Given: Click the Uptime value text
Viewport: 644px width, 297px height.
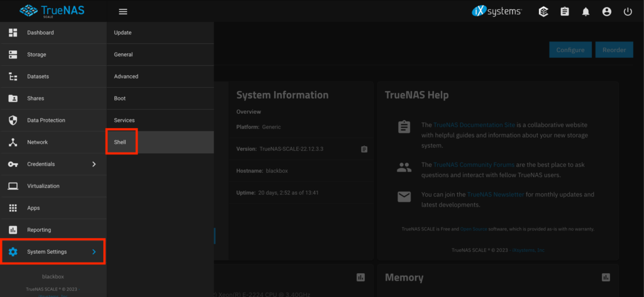Looking at the screenshot, I should [x=288, y=192].
